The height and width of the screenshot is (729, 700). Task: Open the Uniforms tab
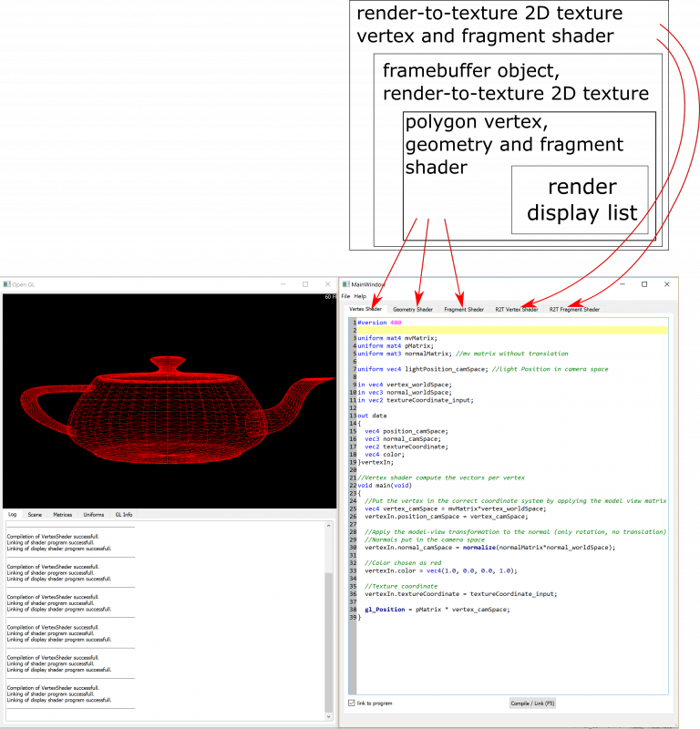coord(93,515)
